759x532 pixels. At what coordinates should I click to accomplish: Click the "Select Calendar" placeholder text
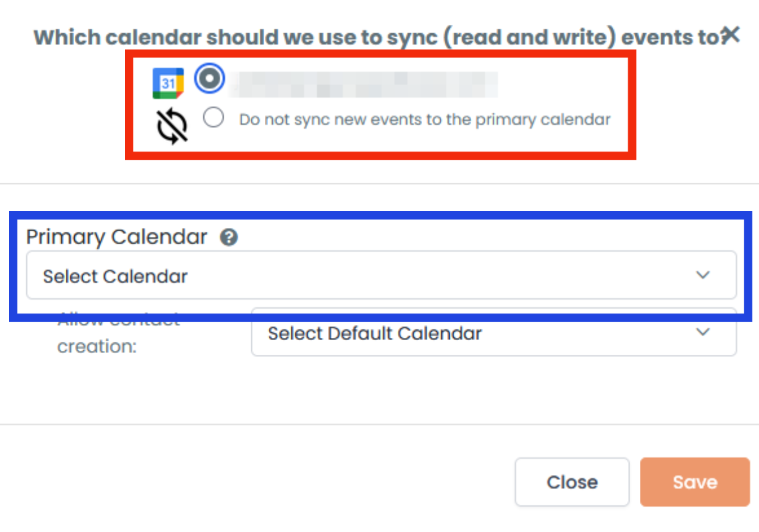tap(115, 276)
